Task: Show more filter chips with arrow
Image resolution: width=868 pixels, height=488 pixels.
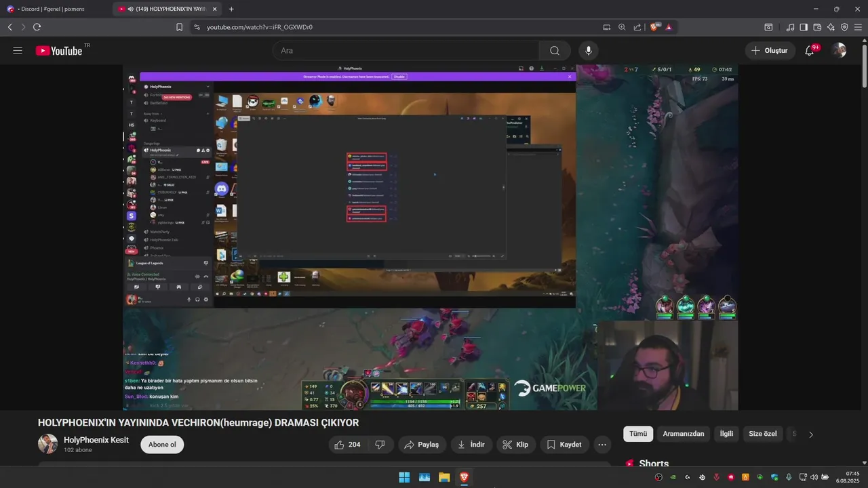Action: (811, 434)
